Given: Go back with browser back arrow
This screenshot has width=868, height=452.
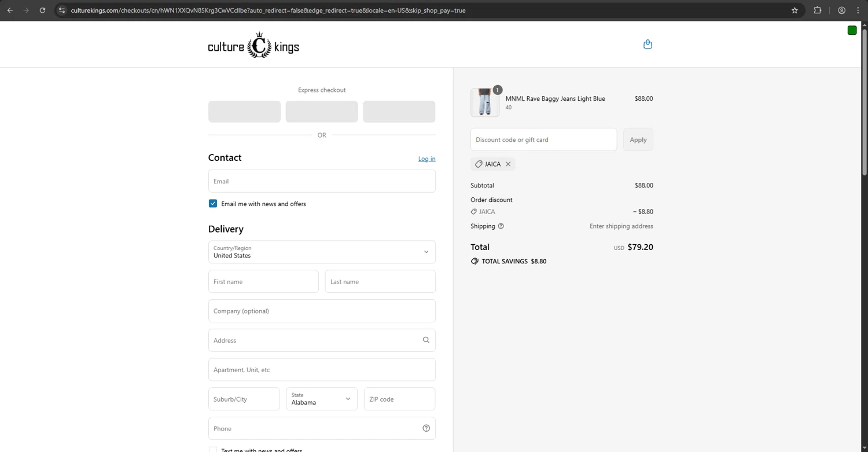Looking at the screenshot, I should pyautogui.click(x=10, y=10).
